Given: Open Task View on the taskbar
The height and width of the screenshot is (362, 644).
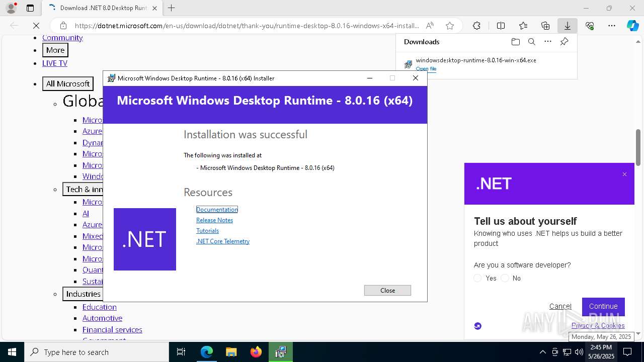Looking at the screenshot, I should tap(181, 352).
